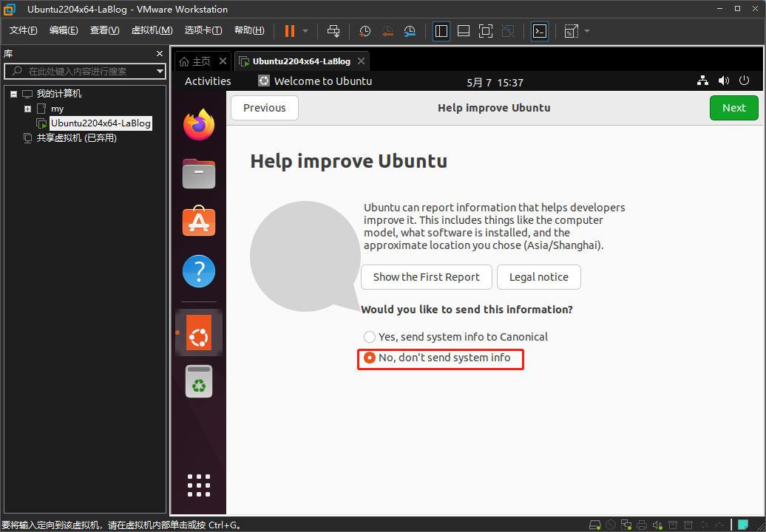Show Applications grid in the dock
The image size is (766, 532).
tap(199, 485)
